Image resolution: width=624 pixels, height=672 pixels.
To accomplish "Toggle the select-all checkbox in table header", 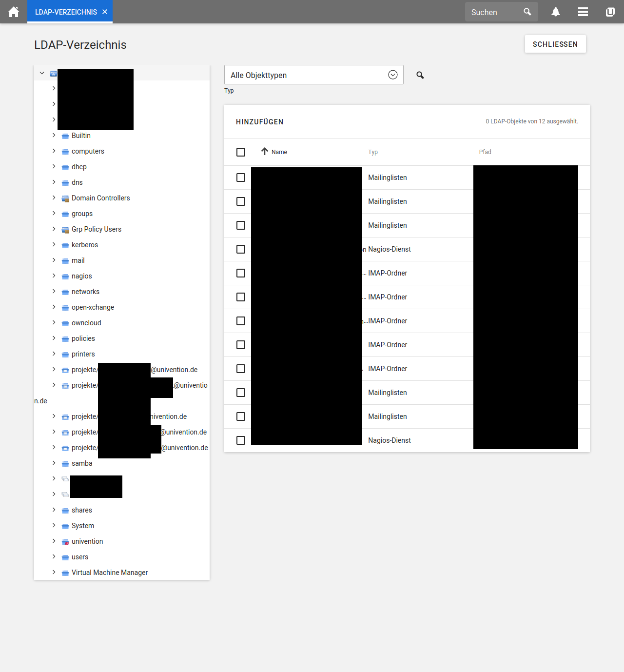I will click(241, 152).
